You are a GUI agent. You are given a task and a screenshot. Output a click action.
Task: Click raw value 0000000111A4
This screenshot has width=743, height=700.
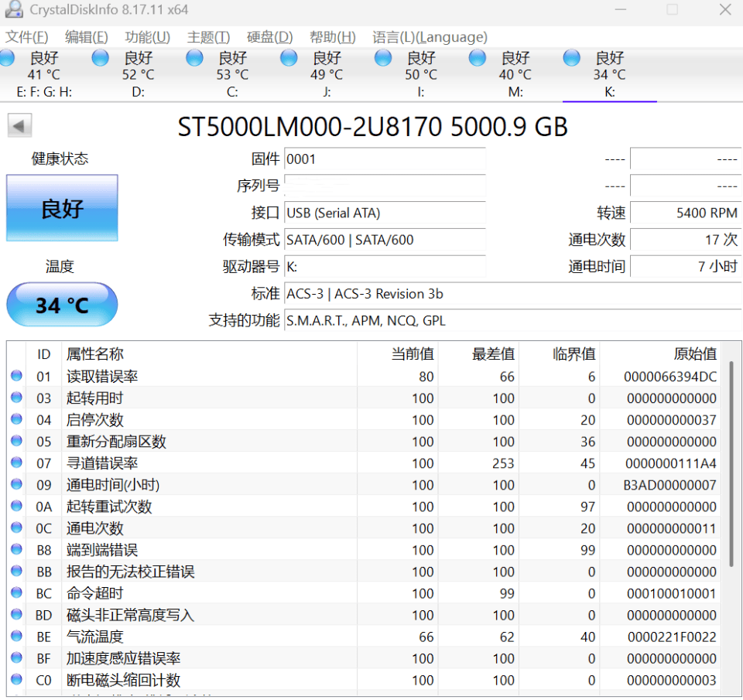tap(671, 463)
